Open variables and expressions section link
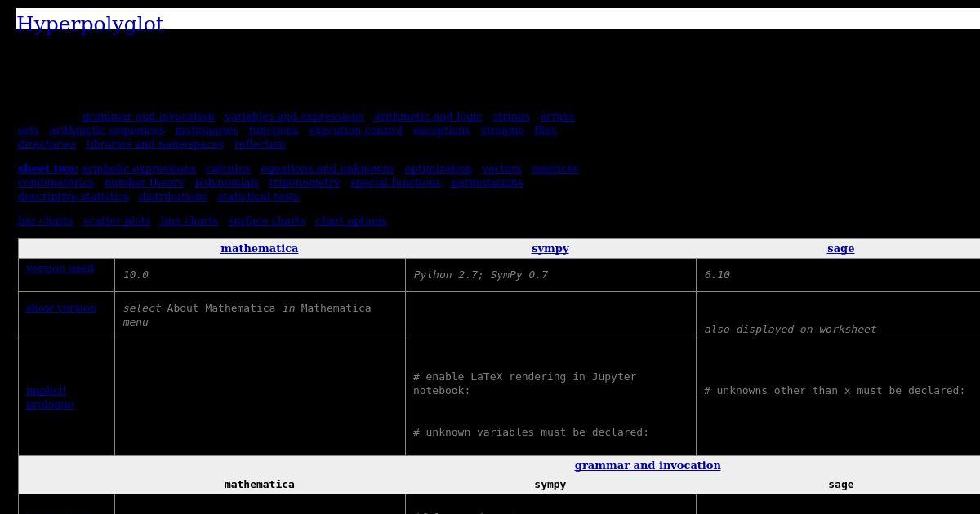This screenshot has width=980, height=514. tap(294, 117)
